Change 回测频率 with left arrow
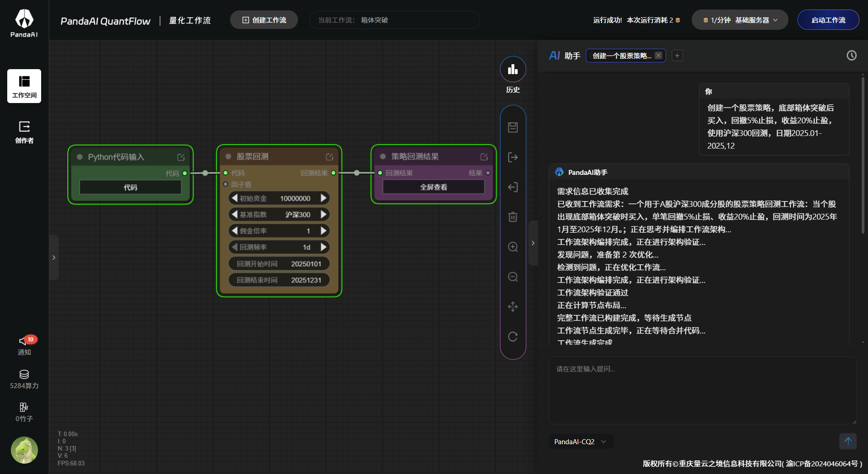This screenshot has width=868, height=474. point(235,247)
